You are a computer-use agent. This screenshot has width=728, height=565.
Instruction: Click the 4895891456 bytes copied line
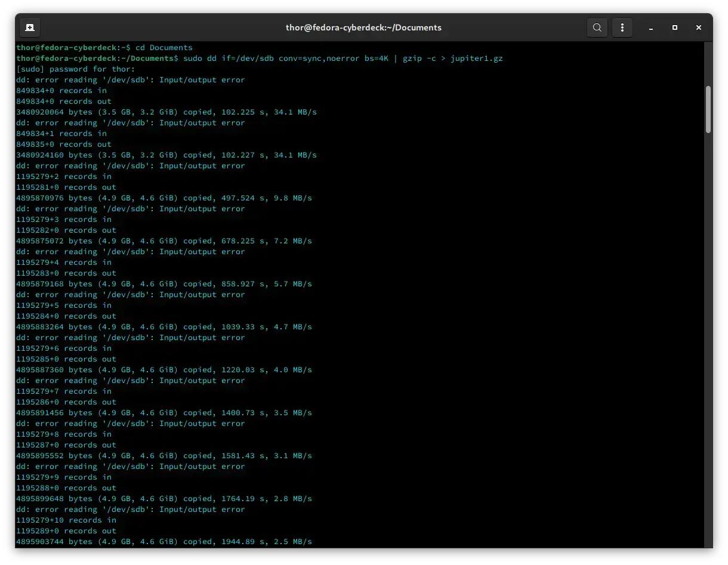coord(164,412)
